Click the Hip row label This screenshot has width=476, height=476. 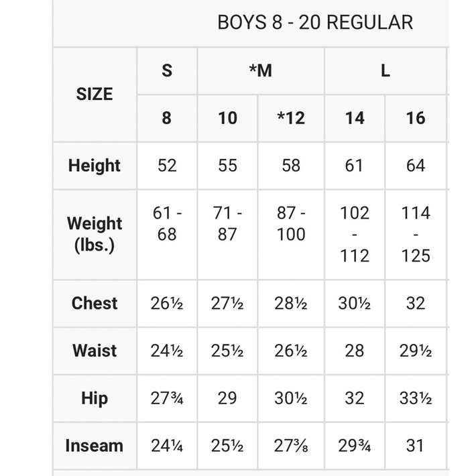pyautogui.click(x=95, y=398)
